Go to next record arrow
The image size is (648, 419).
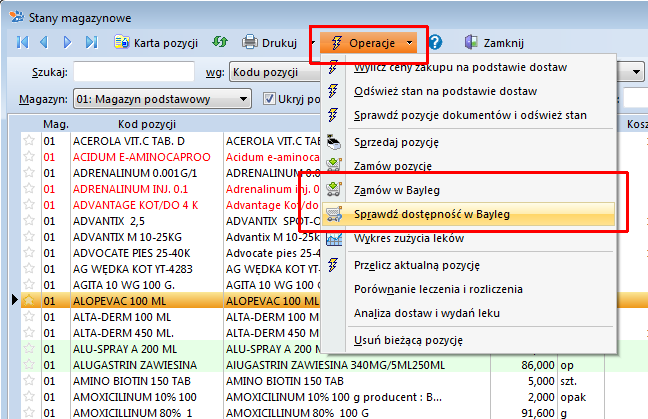click(x=67, y=42)
